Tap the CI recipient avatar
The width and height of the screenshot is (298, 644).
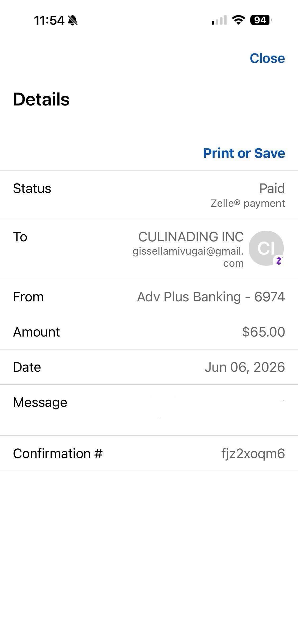tap(266, 248)
